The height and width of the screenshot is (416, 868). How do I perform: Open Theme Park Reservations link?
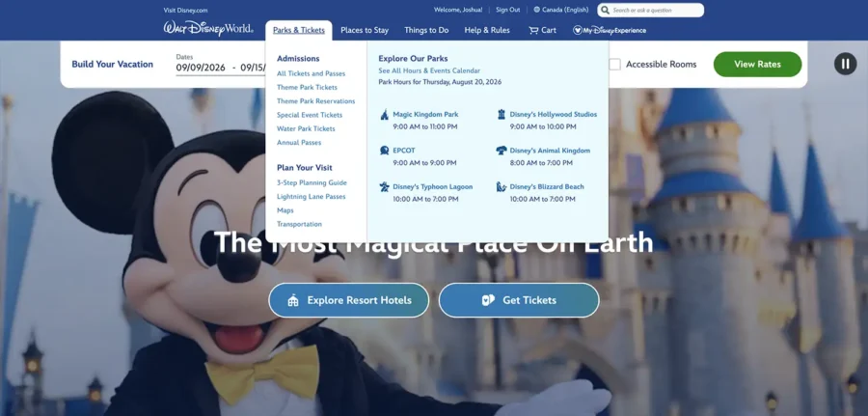(316, 101)
